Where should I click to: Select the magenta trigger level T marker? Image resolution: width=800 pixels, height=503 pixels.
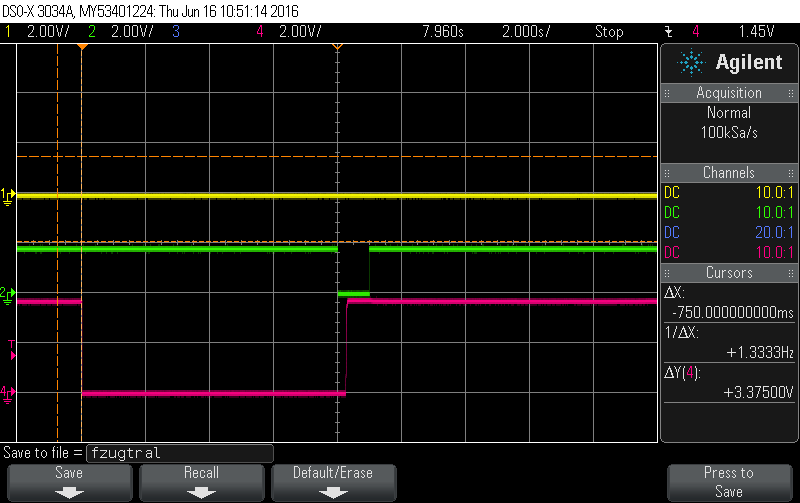click(12, 350)
